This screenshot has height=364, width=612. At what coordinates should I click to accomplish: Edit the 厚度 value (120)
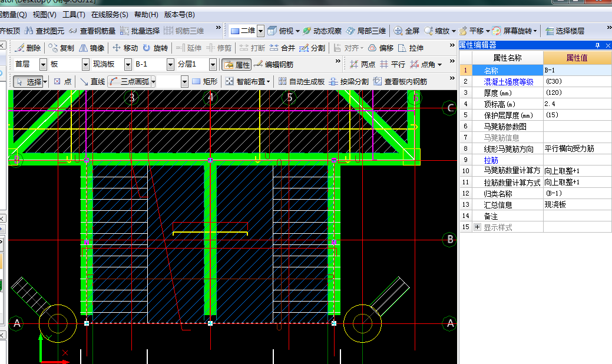point(577,92)
